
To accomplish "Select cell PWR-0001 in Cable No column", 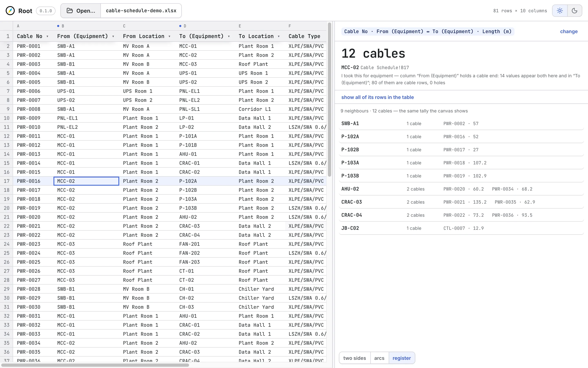I will pos(33,46).
